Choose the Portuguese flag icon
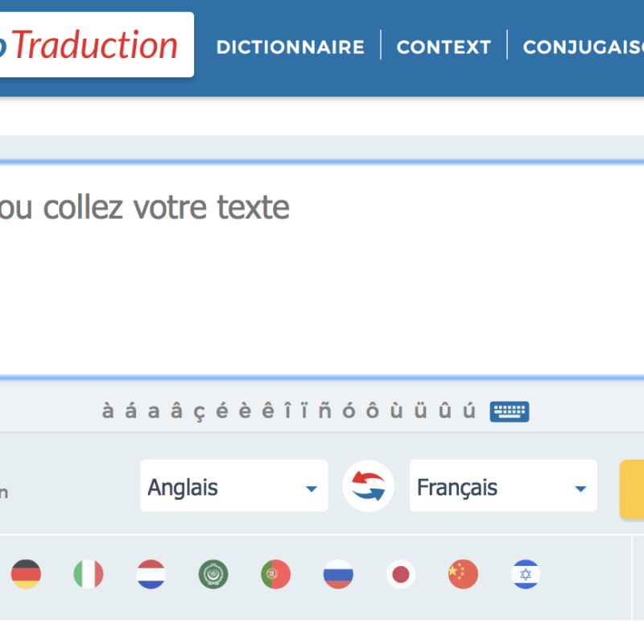This screenshot has height=644, width=644. point(275,574)
